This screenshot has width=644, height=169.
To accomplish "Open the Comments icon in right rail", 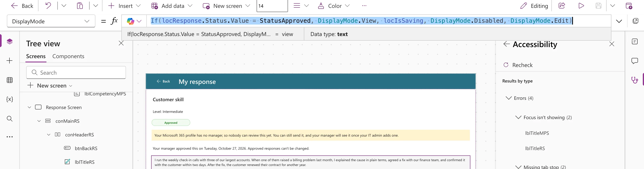I will click(x=635, y=61).
